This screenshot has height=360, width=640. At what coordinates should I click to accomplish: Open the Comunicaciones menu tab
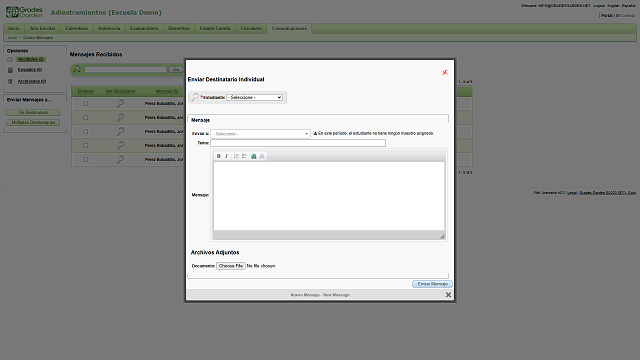pyautogui.click(x=289, y=28)
